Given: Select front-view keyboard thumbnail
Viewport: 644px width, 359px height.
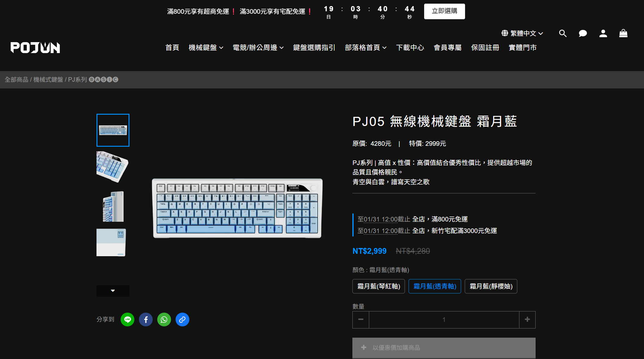Looking at the screenshot, I should [113, 130].
